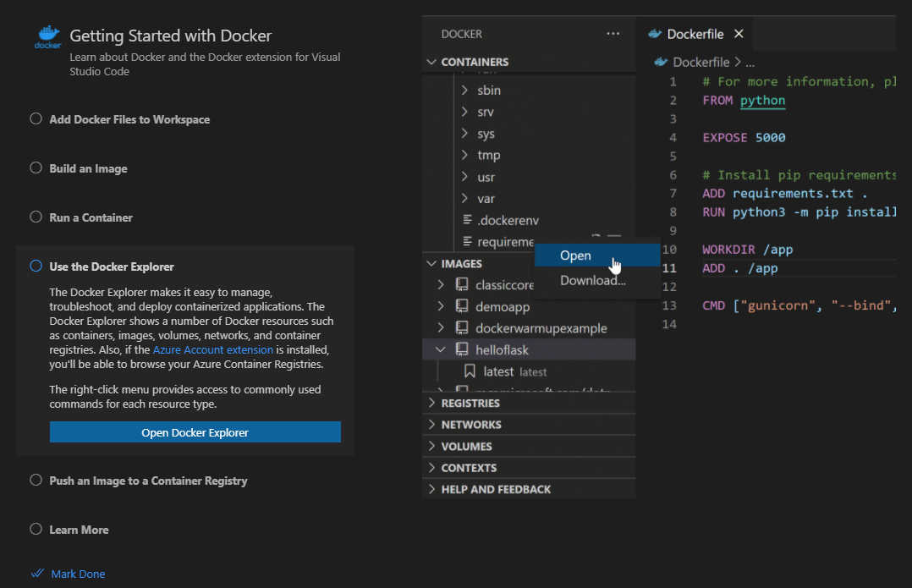Expand the tmp folder chevron
Screen dimensions: 912x588
(x=464, y=155)
